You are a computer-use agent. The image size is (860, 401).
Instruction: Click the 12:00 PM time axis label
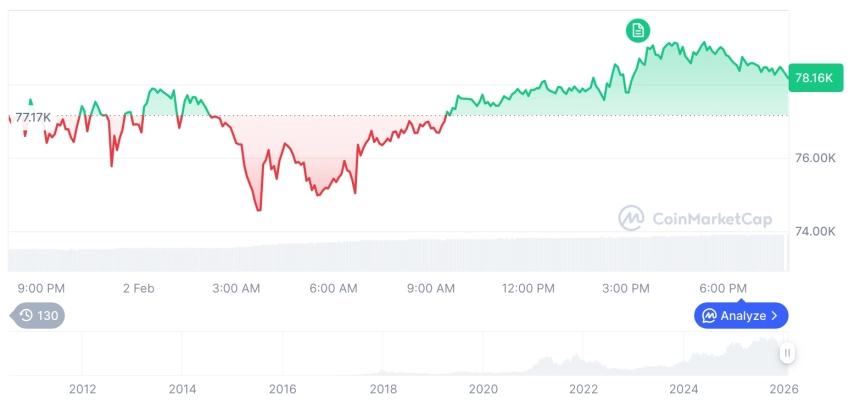point(528,288)
